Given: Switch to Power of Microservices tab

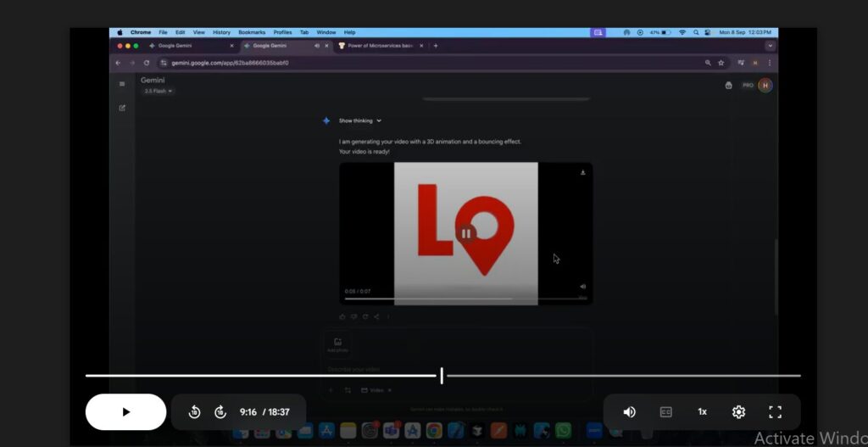Looking at the screenshot, I should click(x=376, y=46).
